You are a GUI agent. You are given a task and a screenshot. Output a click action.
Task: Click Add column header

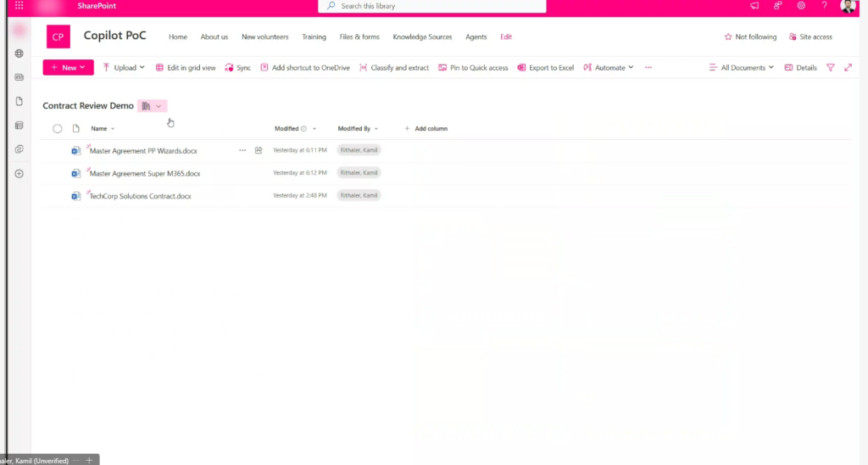point(426,129)
